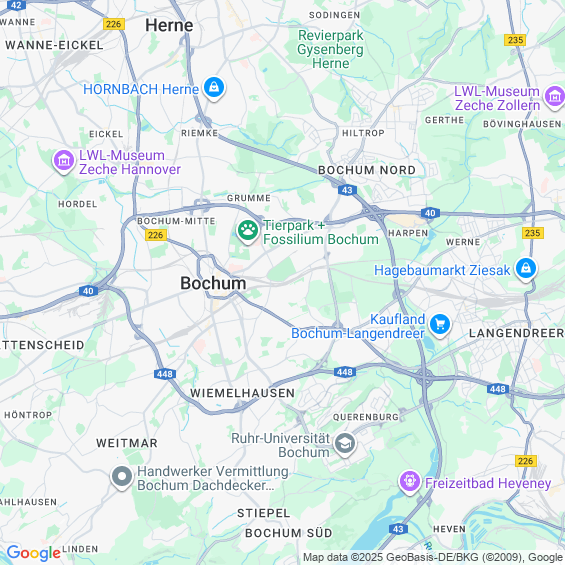Viewport: 565px width, 565px height.
Task: Click the HORNBACH Herne shopping pin
Action: coord(214,88)
